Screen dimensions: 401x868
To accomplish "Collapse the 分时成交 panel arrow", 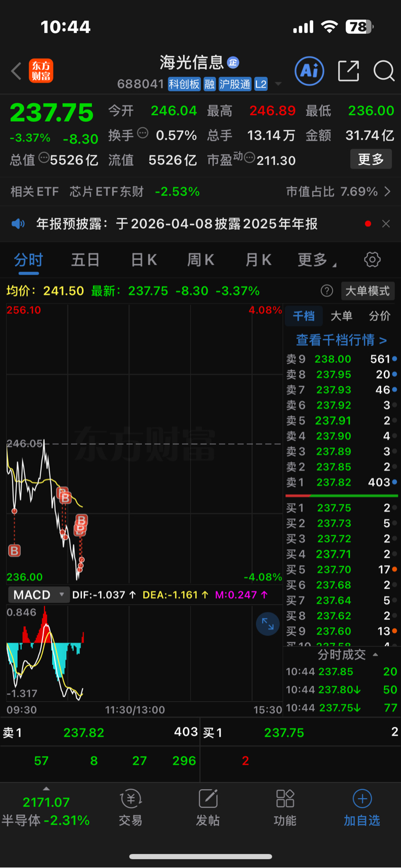I will (375, 655).
